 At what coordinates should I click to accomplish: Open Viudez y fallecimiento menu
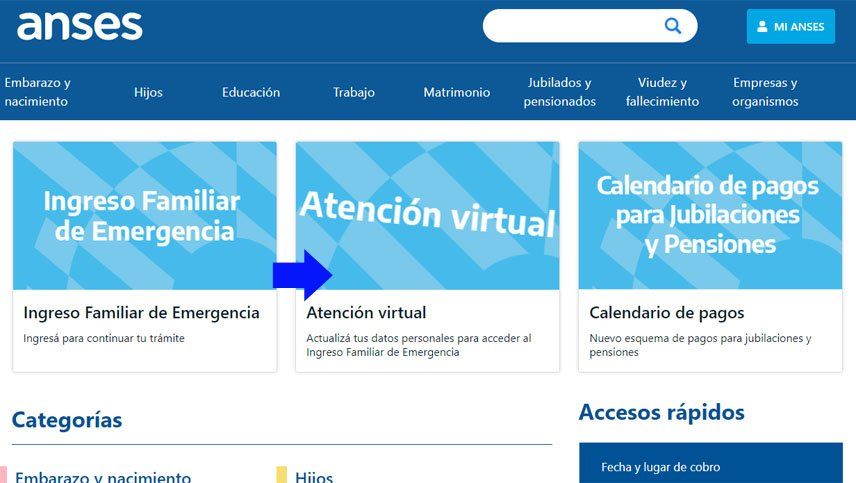click(662, 92)
